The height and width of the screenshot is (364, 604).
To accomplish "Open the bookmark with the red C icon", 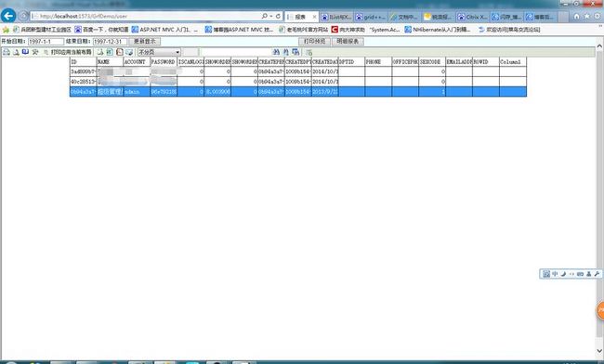I will click(x=348, y=30).
